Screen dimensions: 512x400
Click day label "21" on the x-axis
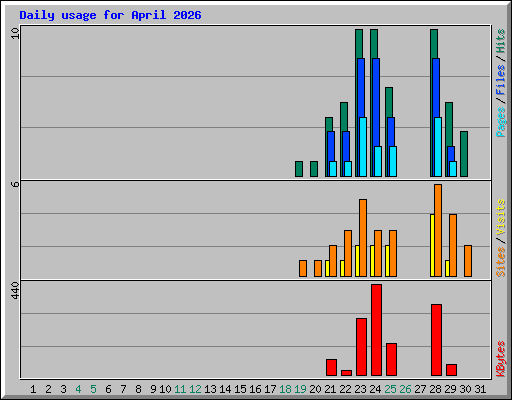click(330, 389)
